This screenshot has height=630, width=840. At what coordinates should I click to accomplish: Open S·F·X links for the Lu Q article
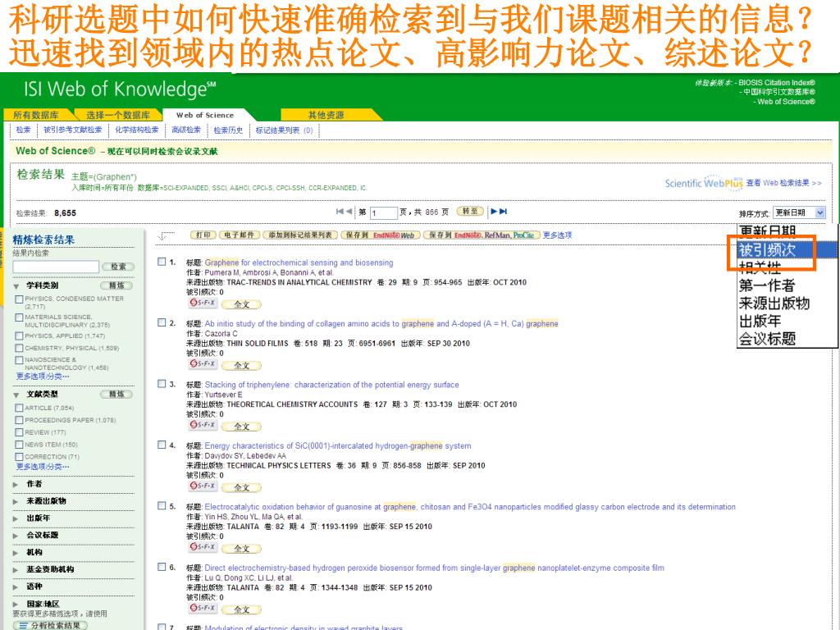click(203, 609)
